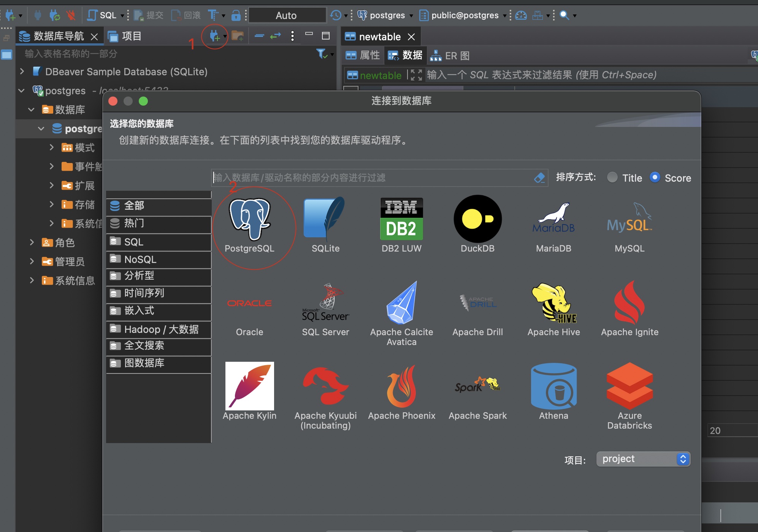Switch to the 属性 tab
Viewport: 758px width, 532px height.
[363, 55]
